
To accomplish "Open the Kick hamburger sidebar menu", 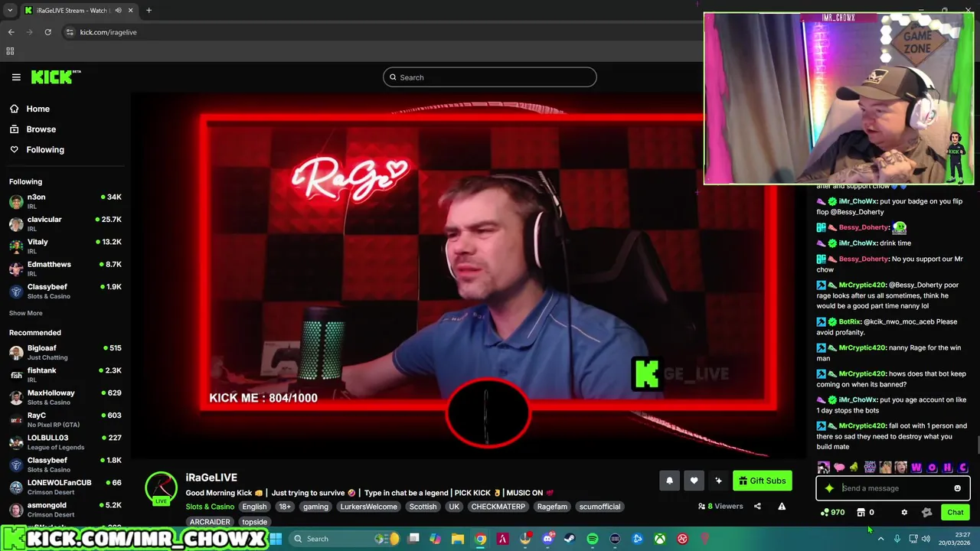I will tap(16, 77).
